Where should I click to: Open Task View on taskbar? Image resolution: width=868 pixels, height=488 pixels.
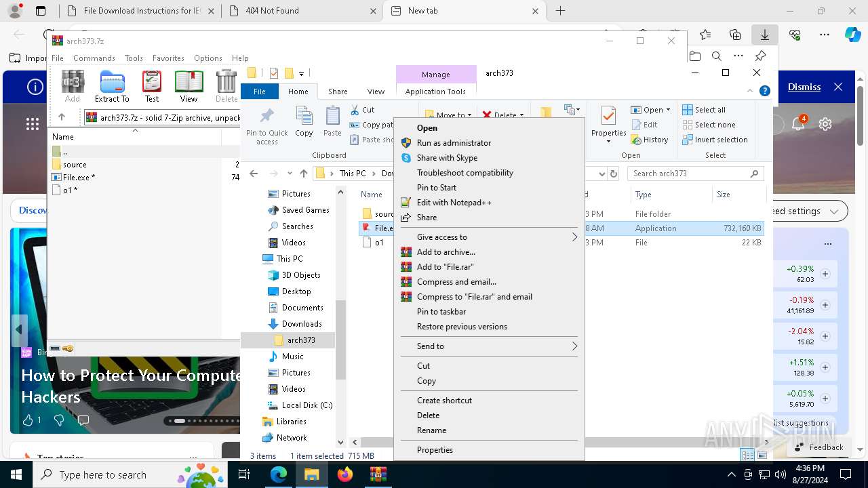click(244, 474)
